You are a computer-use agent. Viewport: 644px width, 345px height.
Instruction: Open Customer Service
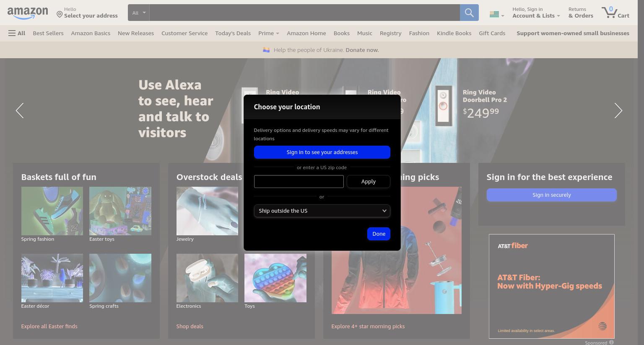pos(184,33)
